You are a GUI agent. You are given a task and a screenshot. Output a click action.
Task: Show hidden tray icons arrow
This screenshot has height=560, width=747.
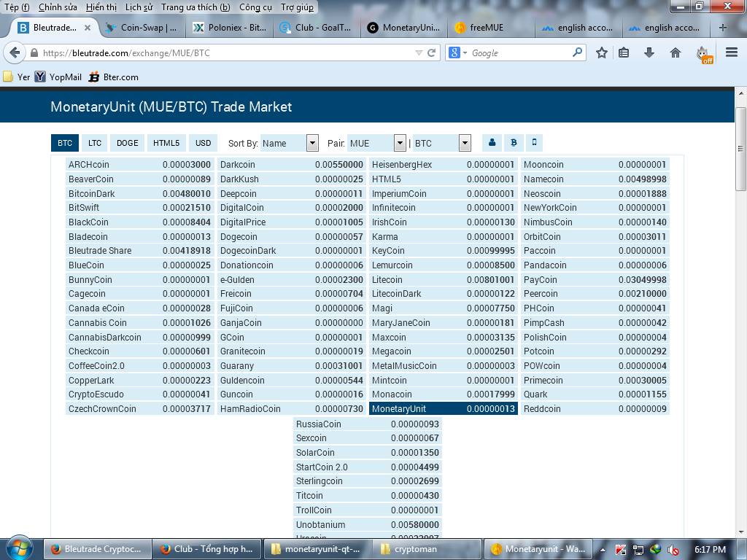coord(603,550)
